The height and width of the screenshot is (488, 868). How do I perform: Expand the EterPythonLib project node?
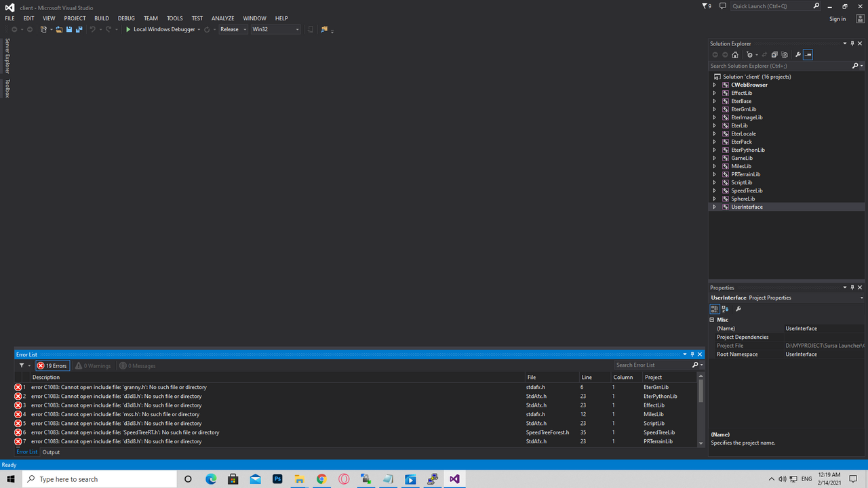point(714,150)
